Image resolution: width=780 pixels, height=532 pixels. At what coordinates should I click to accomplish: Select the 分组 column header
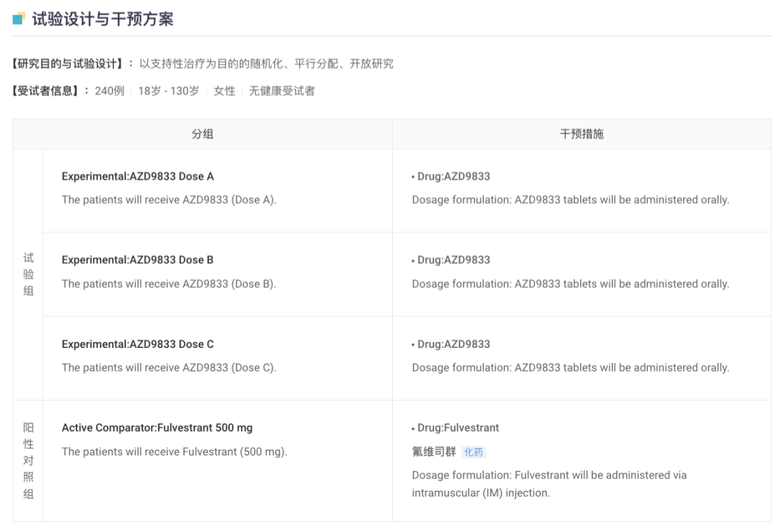[202, 134]
